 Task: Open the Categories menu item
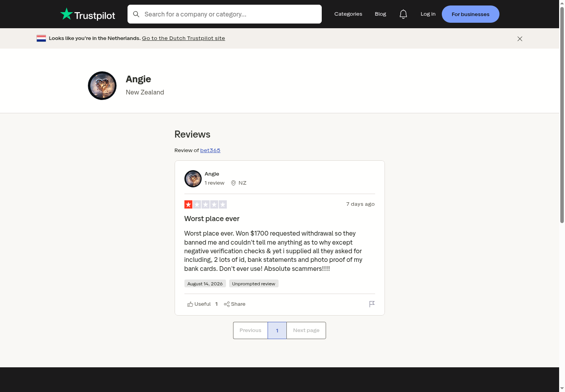point(348,14)
